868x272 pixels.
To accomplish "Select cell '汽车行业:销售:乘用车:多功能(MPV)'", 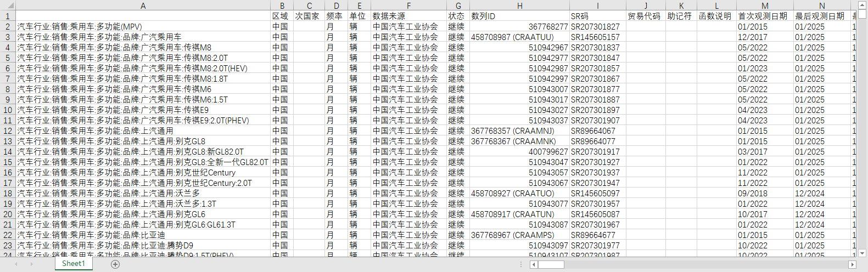I will pyautogui.click(x=143, y=26).
